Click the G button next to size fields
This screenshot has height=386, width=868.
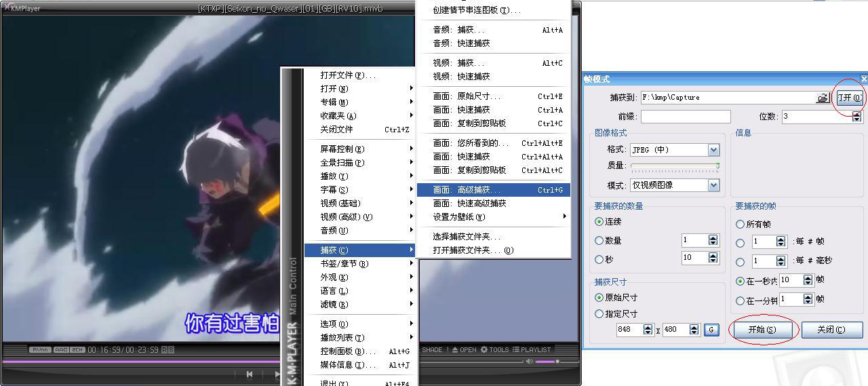711,330
